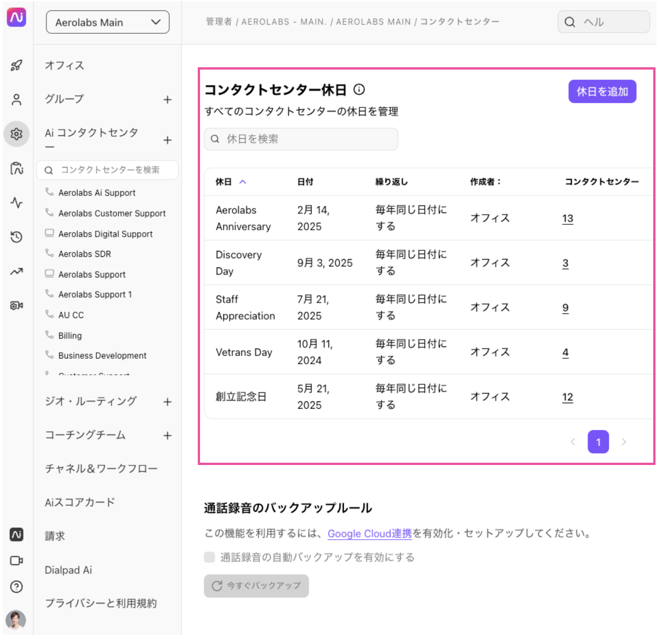Open the analytics trend icon in left rail
Screen dimensions: 672x638
tap(16, 271)
